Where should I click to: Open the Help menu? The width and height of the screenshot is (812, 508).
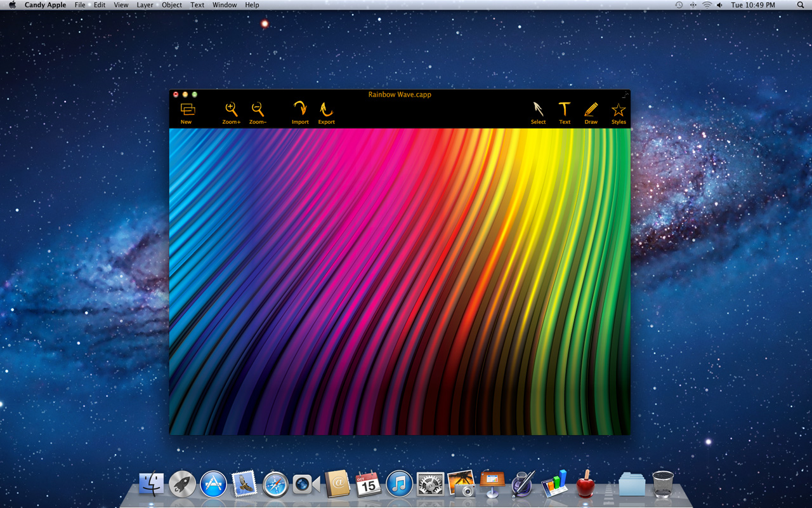[x=252, y=5]
